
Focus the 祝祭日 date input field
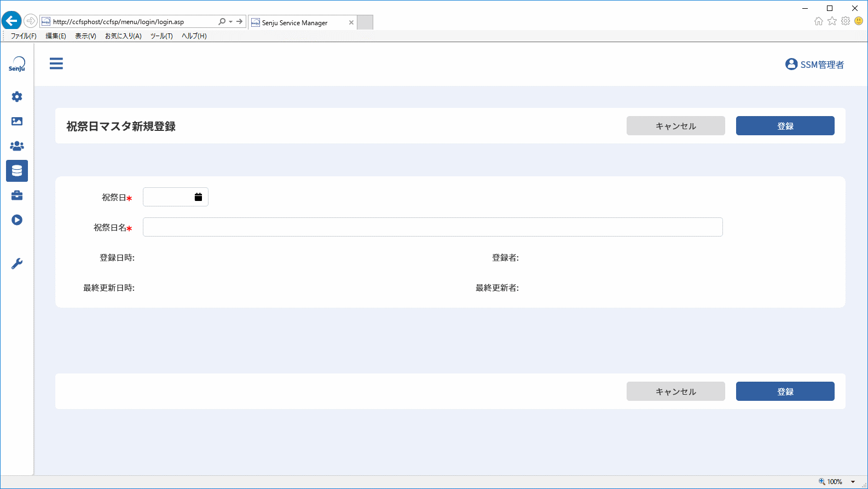[176, 197]
